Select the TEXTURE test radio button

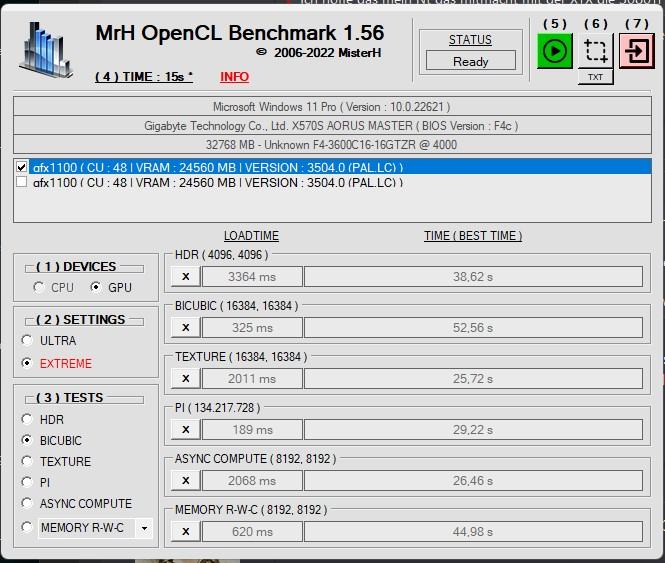[27, 461]
